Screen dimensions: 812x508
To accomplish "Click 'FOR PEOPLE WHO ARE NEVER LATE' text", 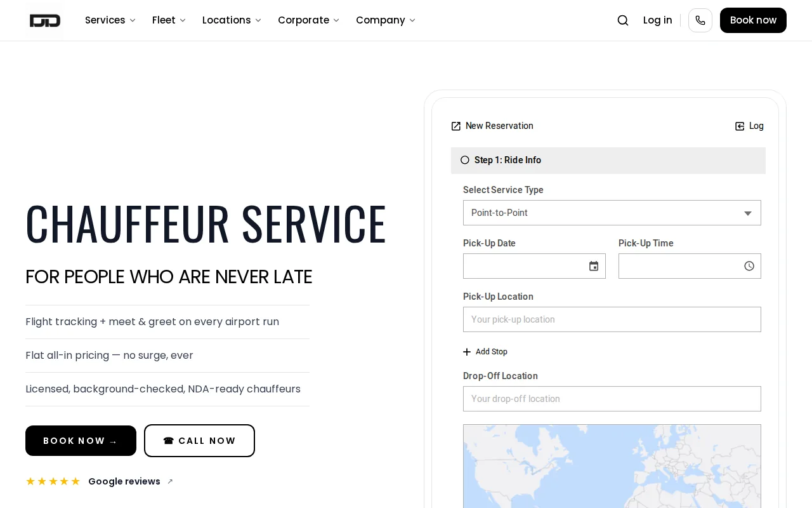I will [169, 277].
